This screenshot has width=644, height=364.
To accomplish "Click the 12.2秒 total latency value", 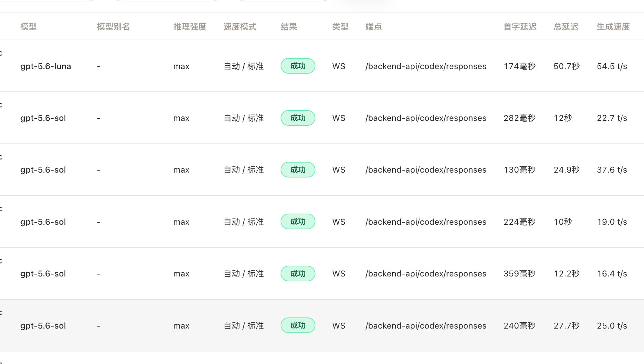I will (x=567, y=274).
